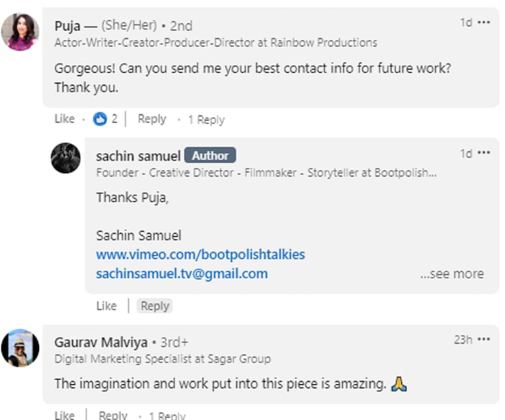Like sachin samuel's reply
The image size is (505, 420).
[x=106, y=306]
